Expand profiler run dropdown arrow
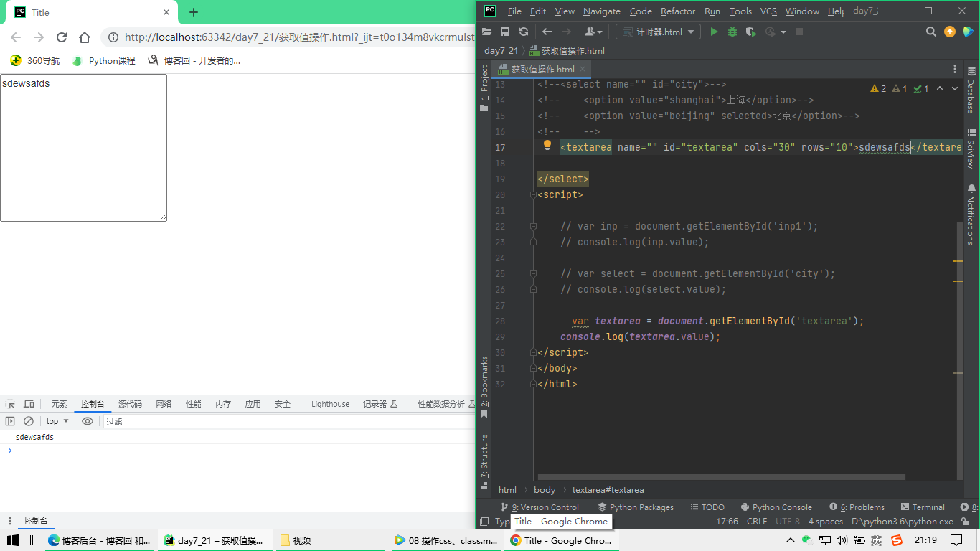The width and height of the screenshot is (980, 551). [x=783, y=32]
